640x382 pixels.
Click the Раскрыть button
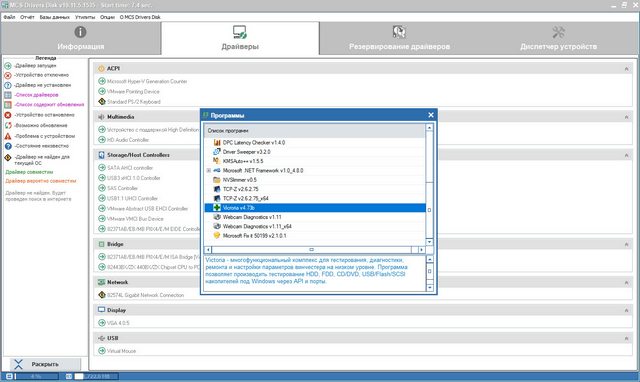(x=45, y=364)
